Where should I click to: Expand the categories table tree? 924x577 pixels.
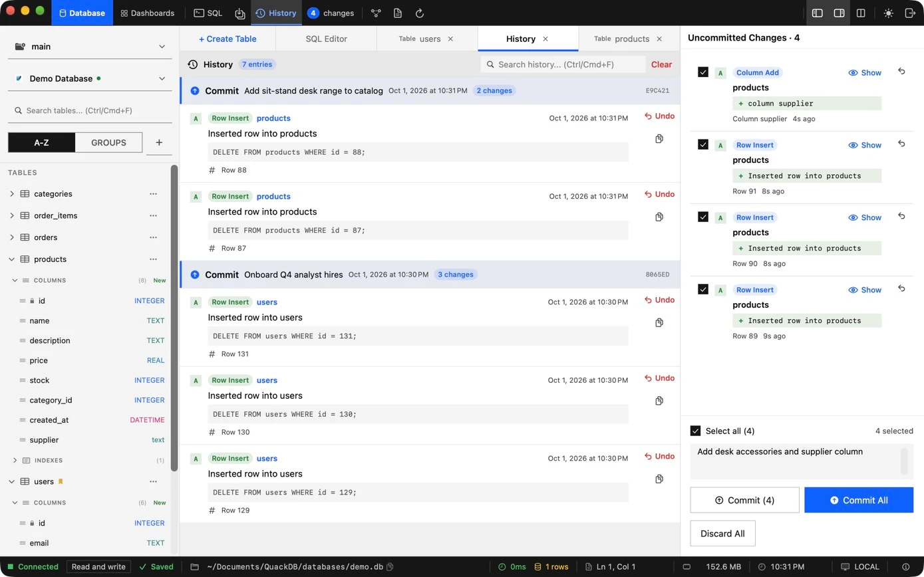(12, 194)
